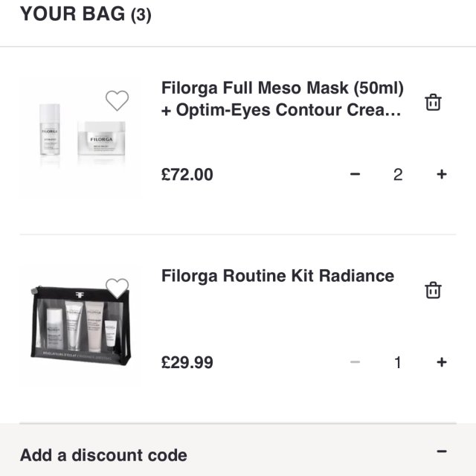Decrease quantity of Filorga Full Meso Mask
This screenshot has height=476, width=476.
355,174
